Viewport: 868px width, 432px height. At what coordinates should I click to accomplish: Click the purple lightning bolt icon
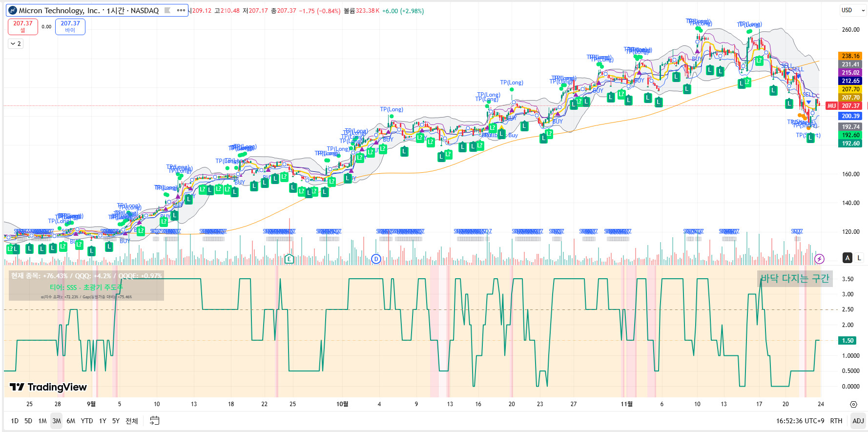point(820,259)
